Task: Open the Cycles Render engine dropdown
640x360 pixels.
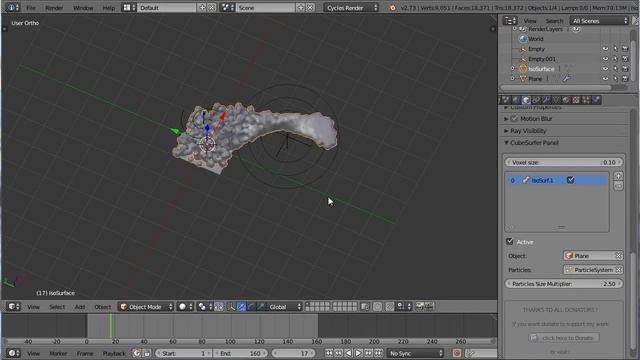Action: coord(351,7)
